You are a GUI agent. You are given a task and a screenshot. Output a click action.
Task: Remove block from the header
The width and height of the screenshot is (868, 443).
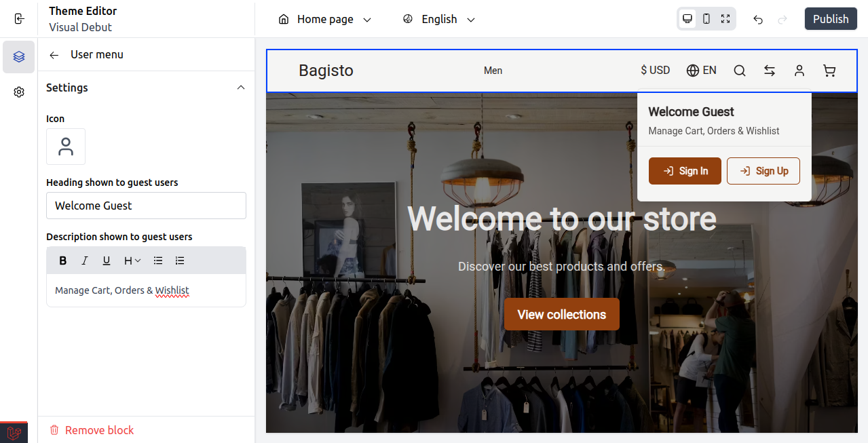pos(92,430)
